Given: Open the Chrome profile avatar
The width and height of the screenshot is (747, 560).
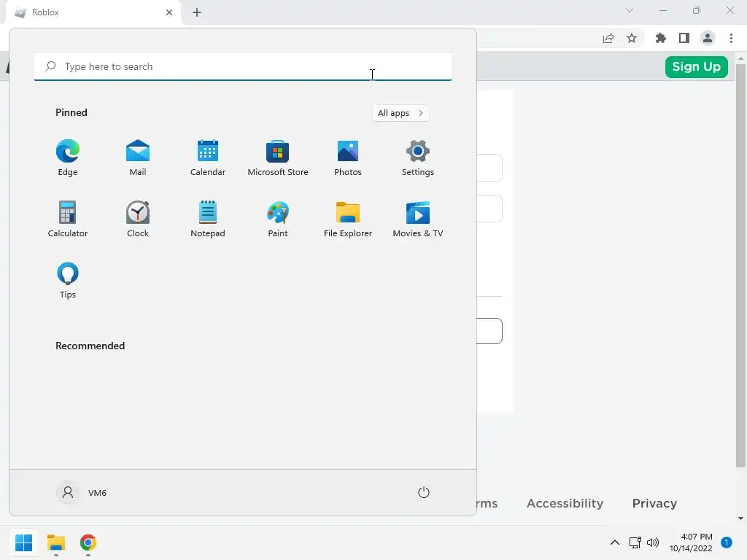Looking at the screenshot, I should click(x=708, y=38).
